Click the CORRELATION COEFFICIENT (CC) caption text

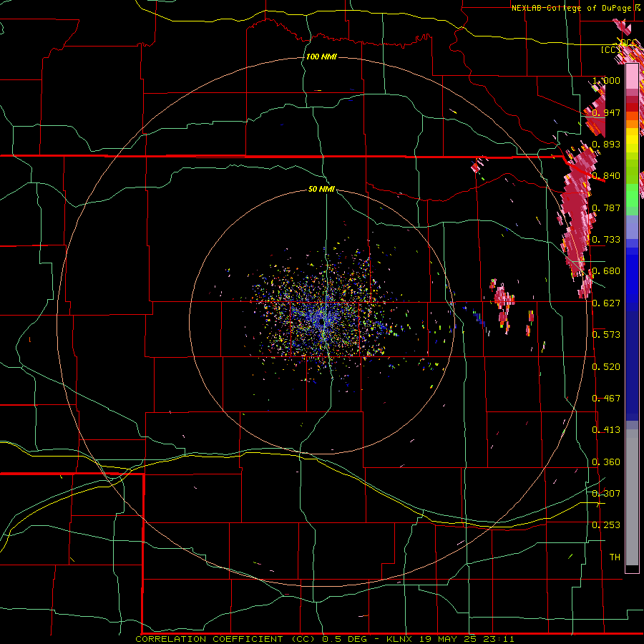point(225,639)
